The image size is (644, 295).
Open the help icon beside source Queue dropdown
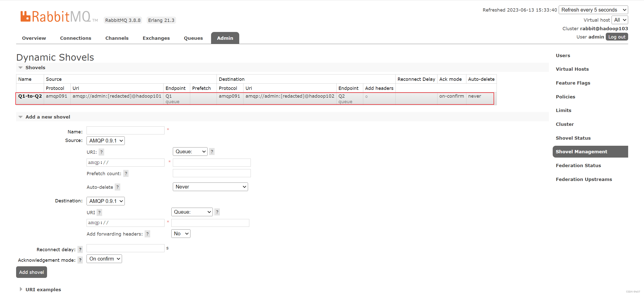coord(212,151)
